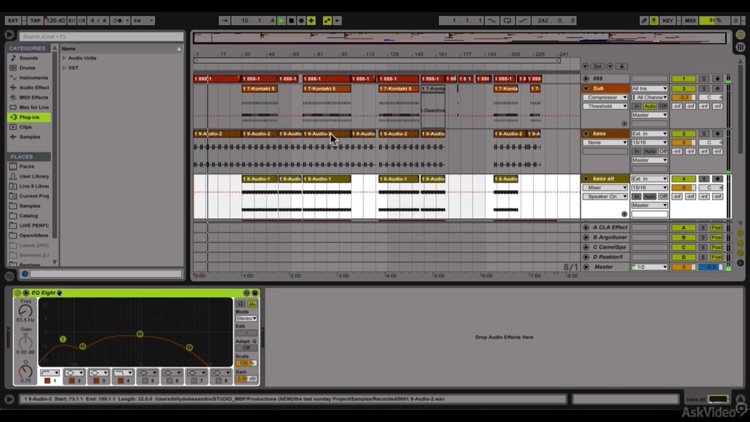The image size is (750, 422).
Task: Open filter 1 type chooser in EQ Eight
Action: 50,373
